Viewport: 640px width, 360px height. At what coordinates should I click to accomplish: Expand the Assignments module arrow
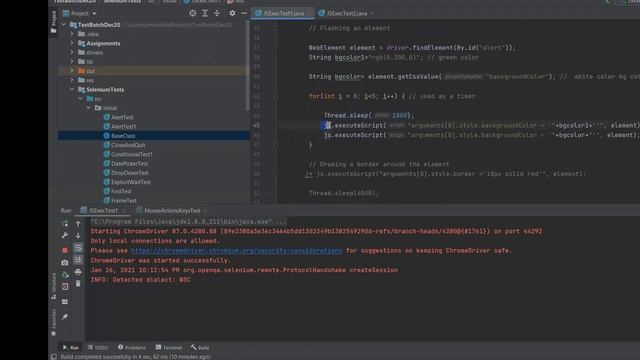coord(72,43)
